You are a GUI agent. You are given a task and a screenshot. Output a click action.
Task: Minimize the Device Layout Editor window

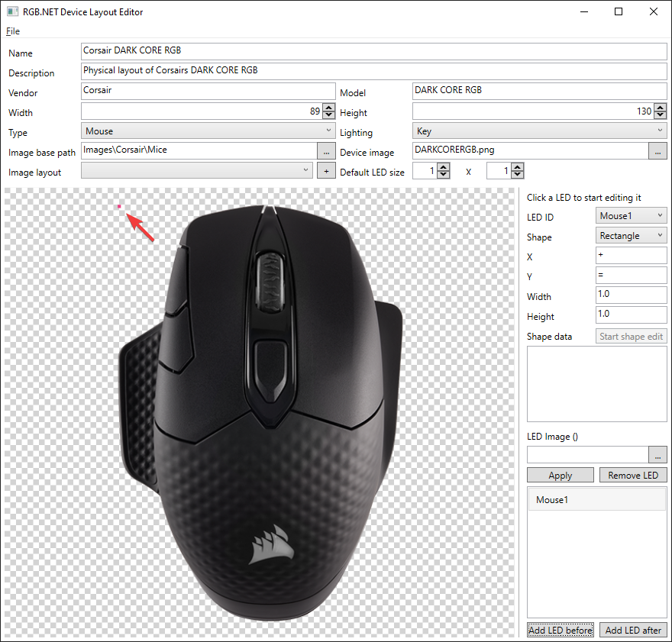click(x=584, y=11)
